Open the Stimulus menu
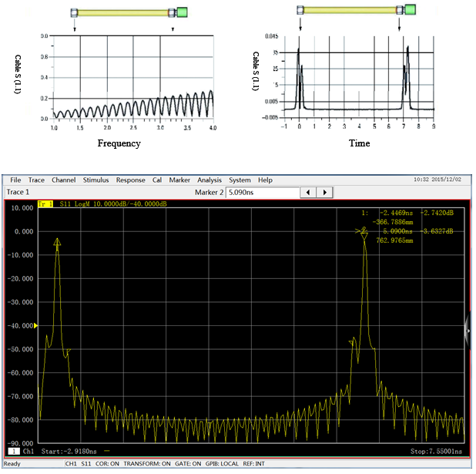 pos(96,180)
